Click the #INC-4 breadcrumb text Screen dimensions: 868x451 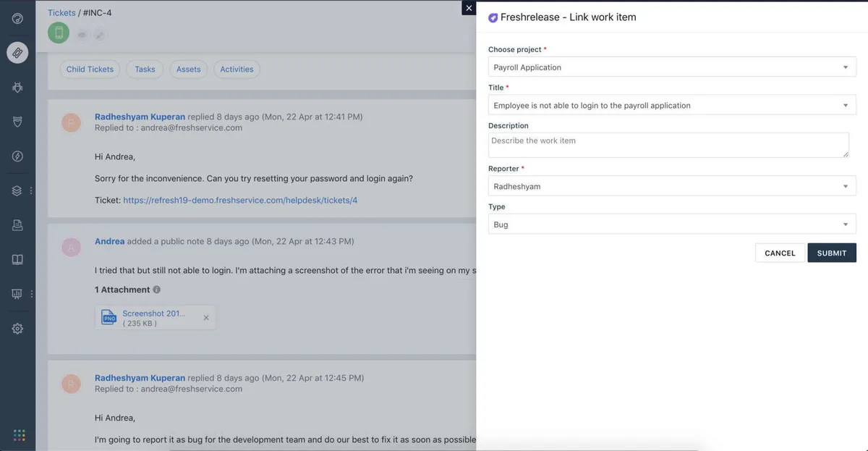98,13
